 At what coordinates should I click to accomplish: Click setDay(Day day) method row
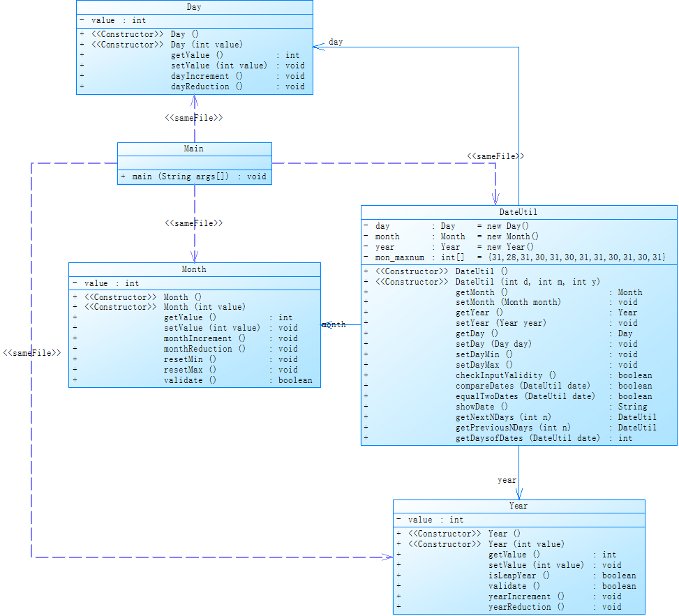[x=501, y=344]
